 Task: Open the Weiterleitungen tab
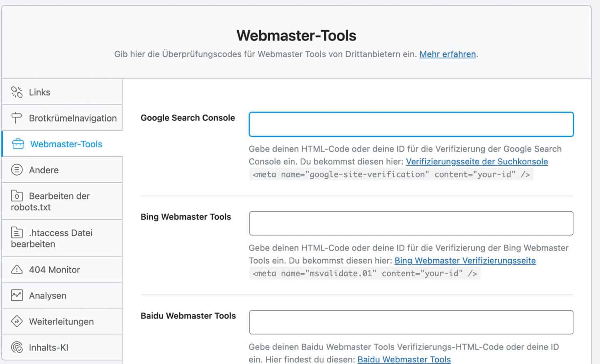(62, 322)
